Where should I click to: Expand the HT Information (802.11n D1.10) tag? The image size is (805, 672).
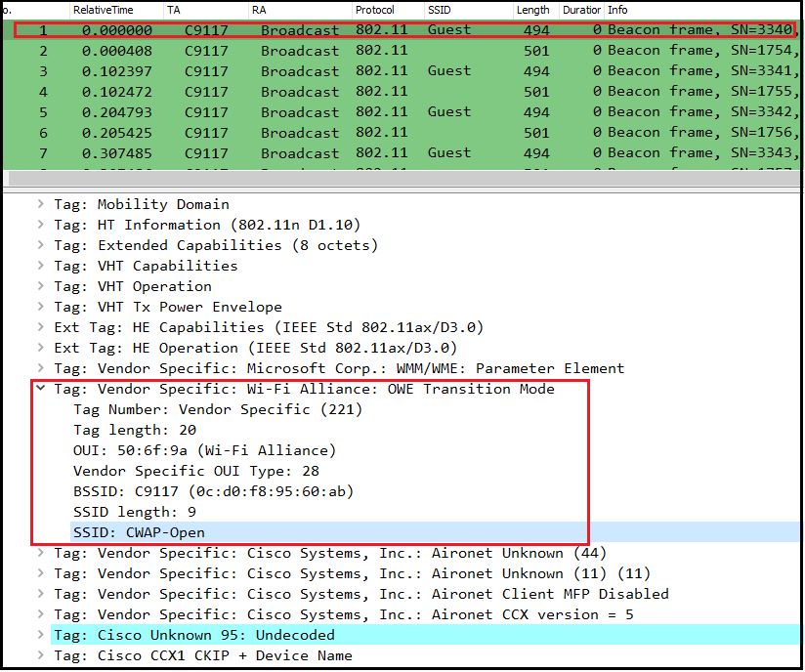[39, 225]
